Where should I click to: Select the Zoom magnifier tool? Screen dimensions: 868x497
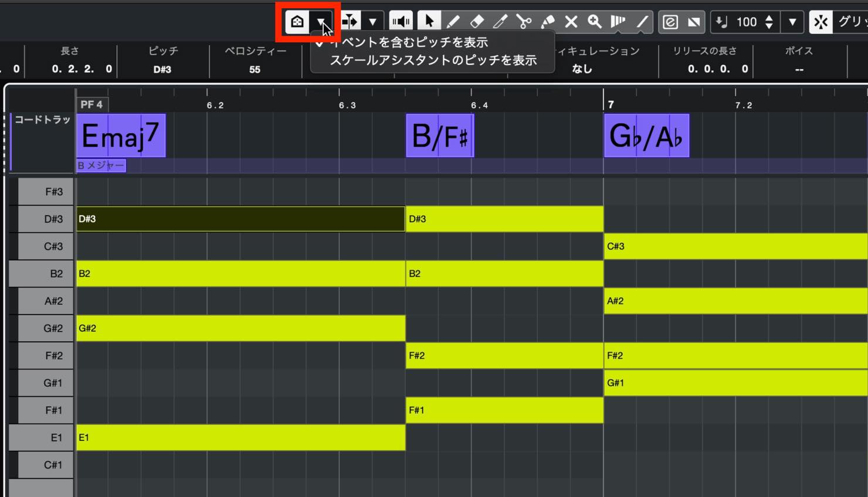click(594, 22)
